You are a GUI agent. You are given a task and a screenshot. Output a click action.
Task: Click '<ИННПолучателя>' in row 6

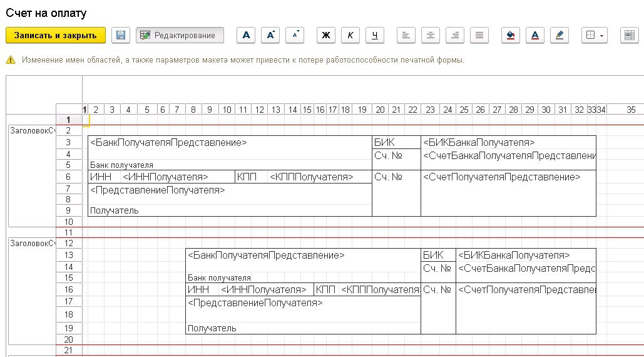[x=165, y=177]
